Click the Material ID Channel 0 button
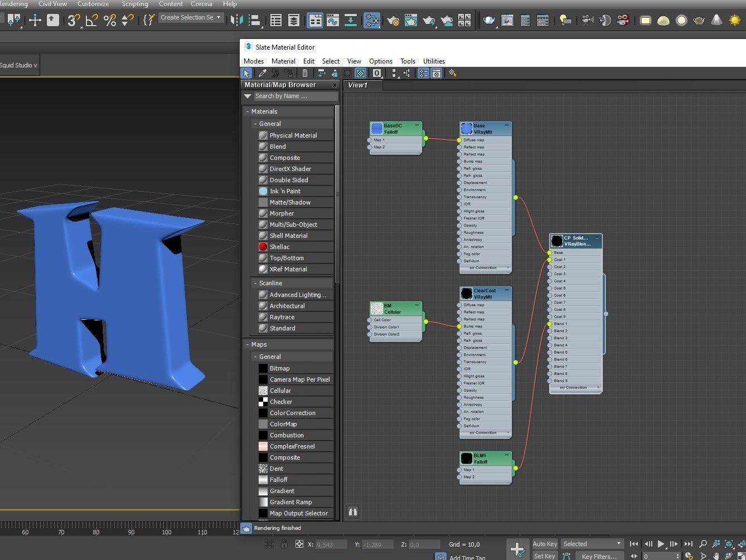The width and height of the screenshot is (746, 560). tap(377, 73)
